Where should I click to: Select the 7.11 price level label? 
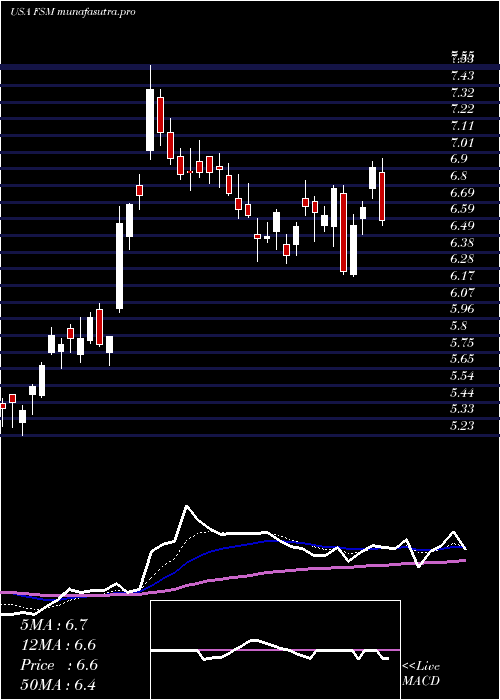pos(462,126)
